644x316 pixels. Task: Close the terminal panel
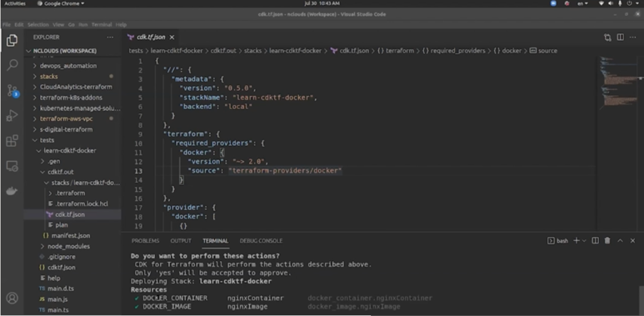(x=633, y=241)
